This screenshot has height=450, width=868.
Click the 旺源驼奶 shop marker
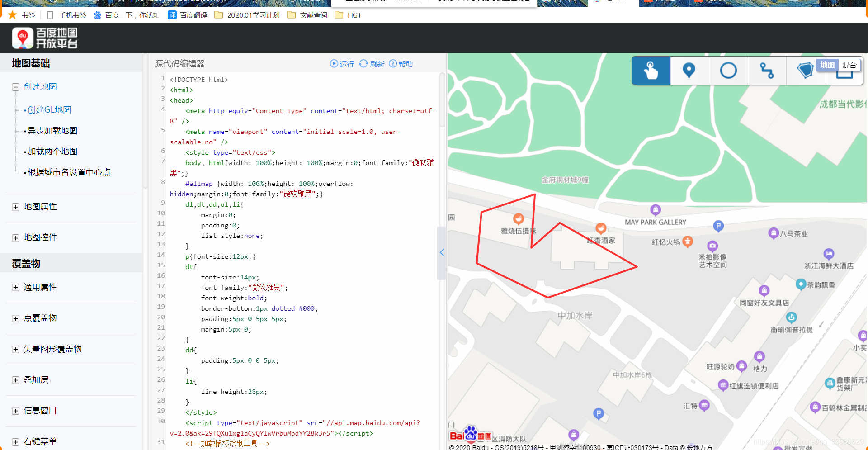pos(741,365)
